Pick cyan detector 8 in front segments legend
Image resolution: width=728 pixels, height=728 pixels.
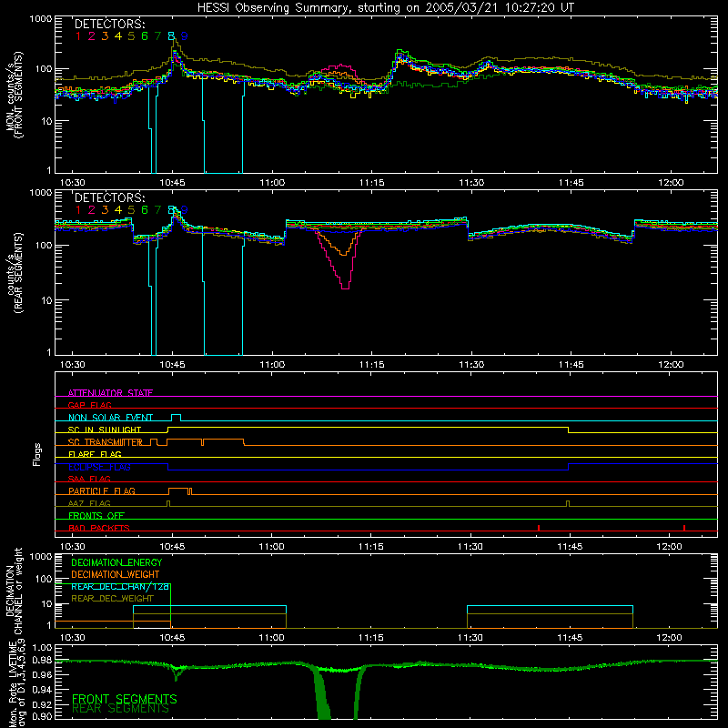171,35
